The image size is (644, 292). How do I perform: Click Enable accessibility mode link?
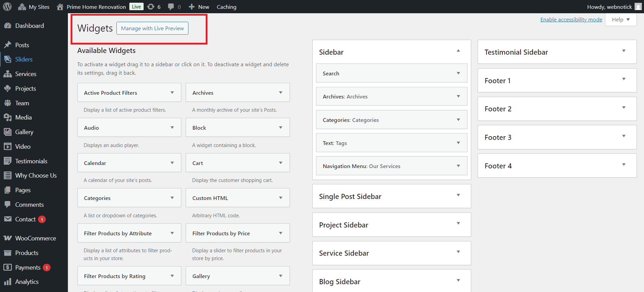point(571,20)
